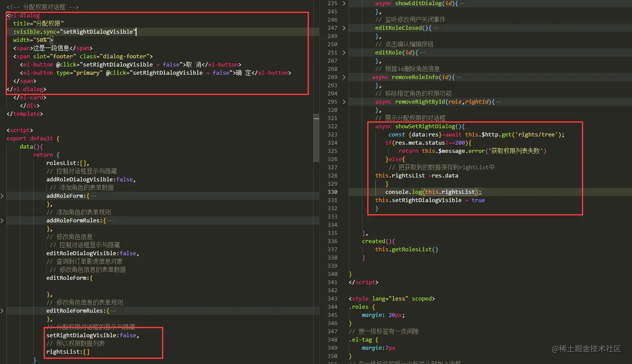Expand the folded addRoleForm object in left pane
Screen dimensions: 632x364
[x=2, y=196]
